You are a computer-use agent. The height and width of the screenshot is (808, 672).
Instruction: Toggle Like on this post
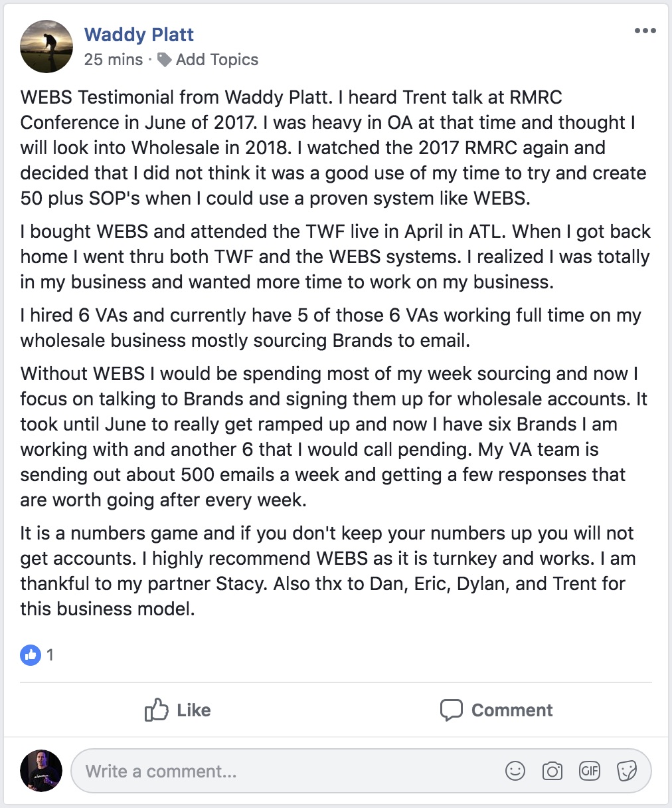(177, 710)
